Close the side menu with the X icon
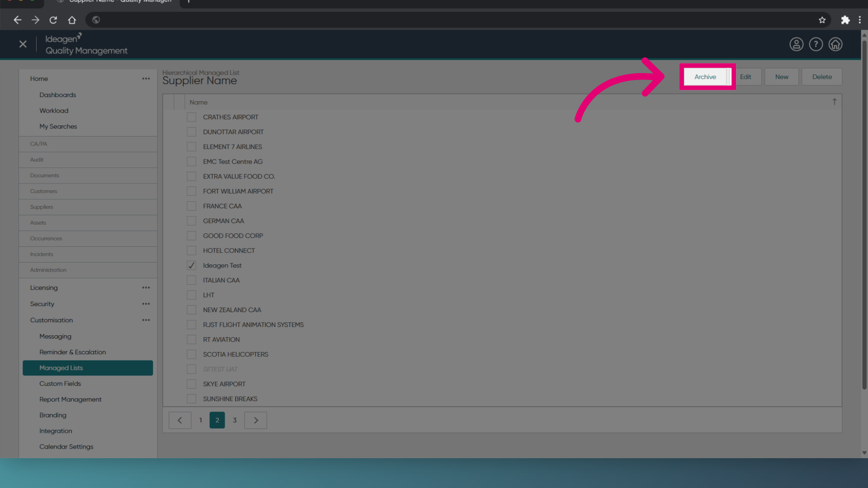868x488 pixels. pyautogui.click(x=23, y=44)
